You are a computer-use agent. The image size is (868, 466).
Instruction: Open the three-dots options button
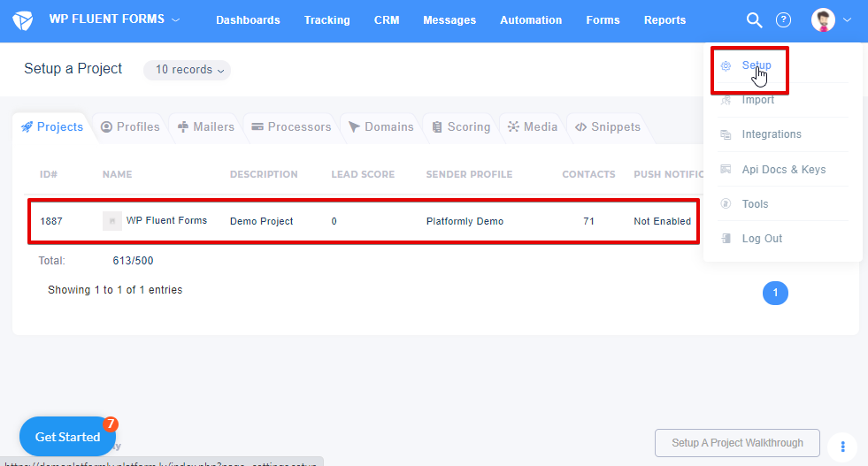[x=842, y=447]
